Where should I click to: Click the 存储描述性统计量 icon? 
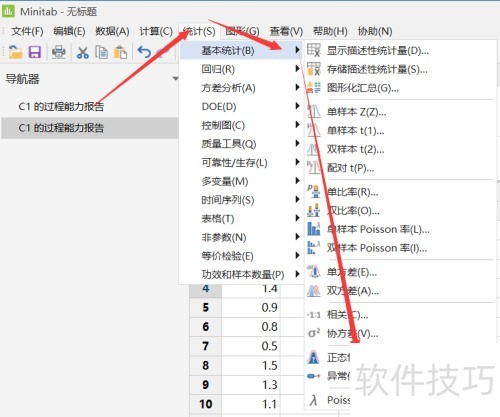click(x=313, y=69)
